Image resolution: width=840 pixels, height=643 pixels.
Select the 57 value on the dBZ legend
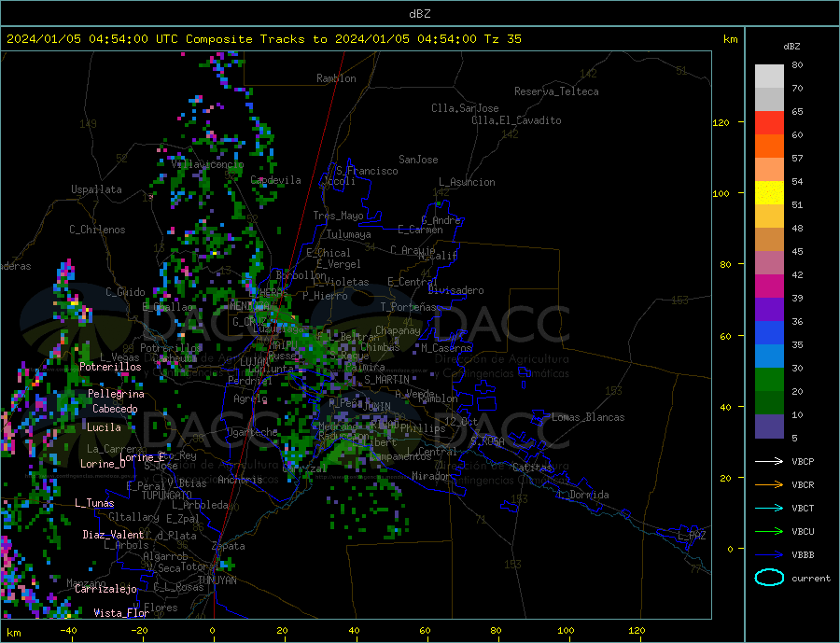(797, 158)
